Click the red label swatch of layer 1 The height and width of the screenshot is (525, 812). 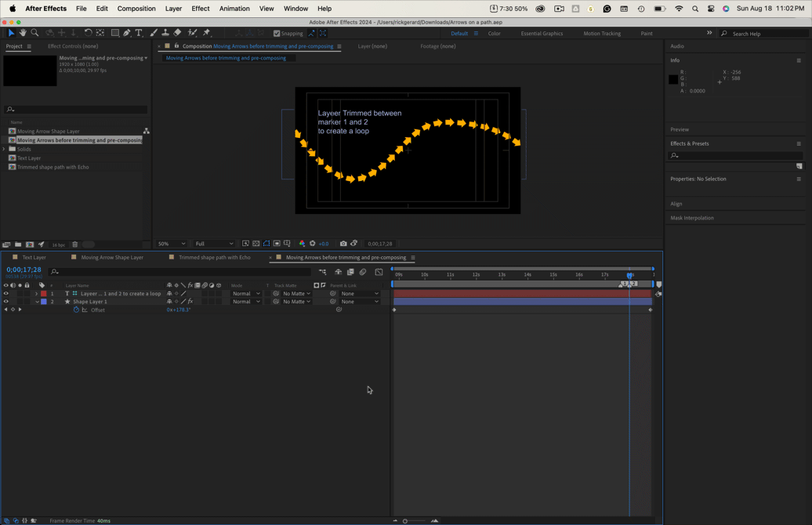pyautogui.click(x=44, y=294)
